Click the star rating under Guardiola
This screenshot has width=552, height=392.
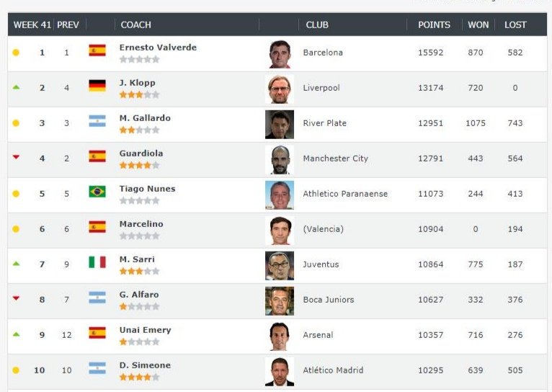[139, 166]
